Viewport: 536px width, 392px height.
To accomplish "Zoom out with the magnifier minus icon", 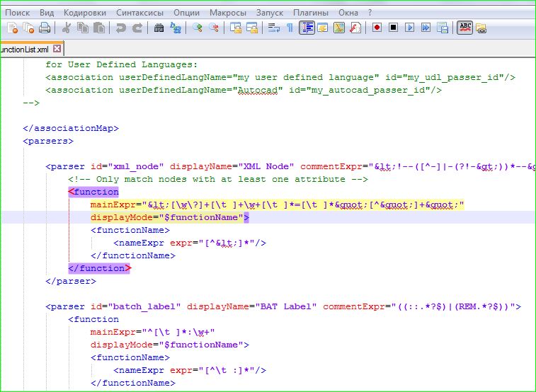I will click(214, 28).
